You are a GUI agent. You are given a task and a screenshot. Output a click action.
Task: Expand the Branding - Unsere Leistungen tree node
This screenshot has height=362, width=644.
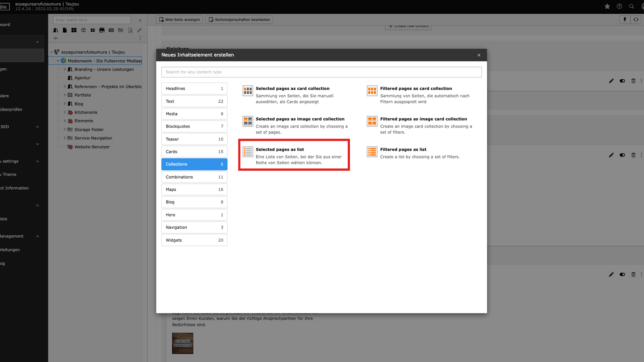65,69
